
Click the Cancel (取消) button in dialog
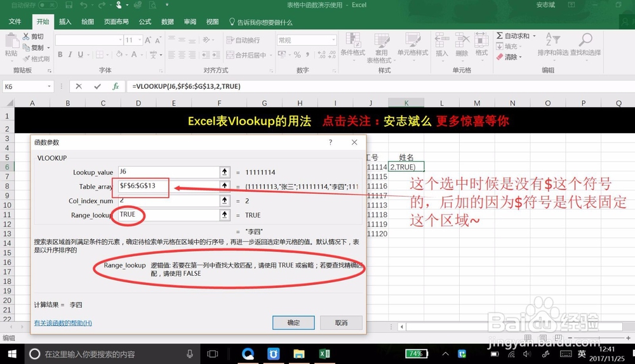coord(341,323)
